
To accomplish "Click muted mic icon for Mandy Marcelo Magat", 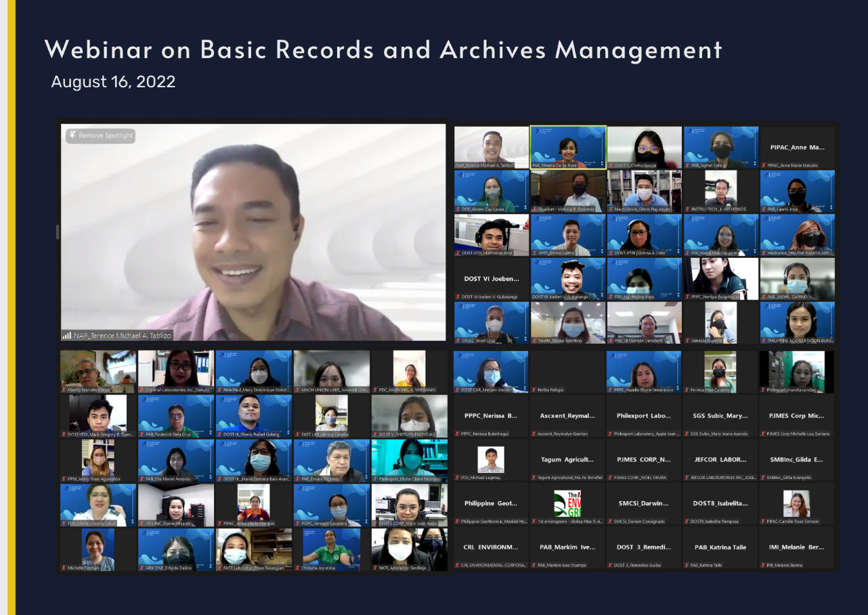I will tap(64, 390).
